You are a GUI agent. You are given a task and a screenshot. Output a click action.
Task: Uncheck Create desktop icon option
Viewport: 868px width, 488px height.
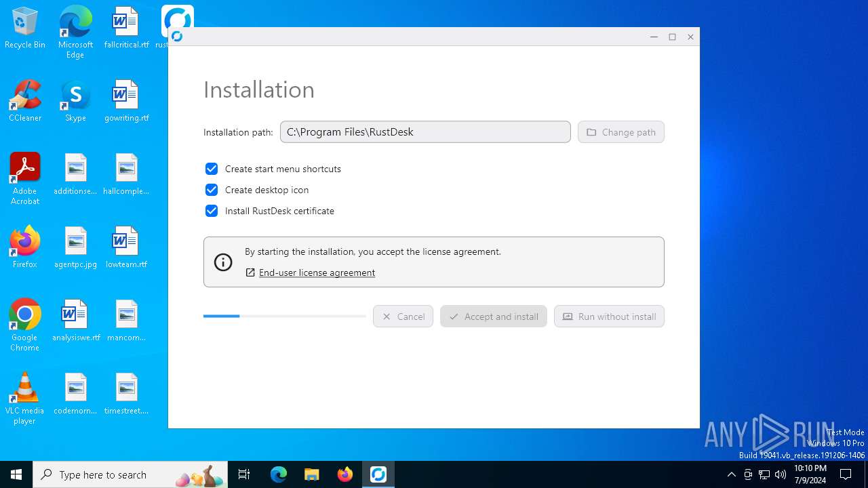(212, 190)
